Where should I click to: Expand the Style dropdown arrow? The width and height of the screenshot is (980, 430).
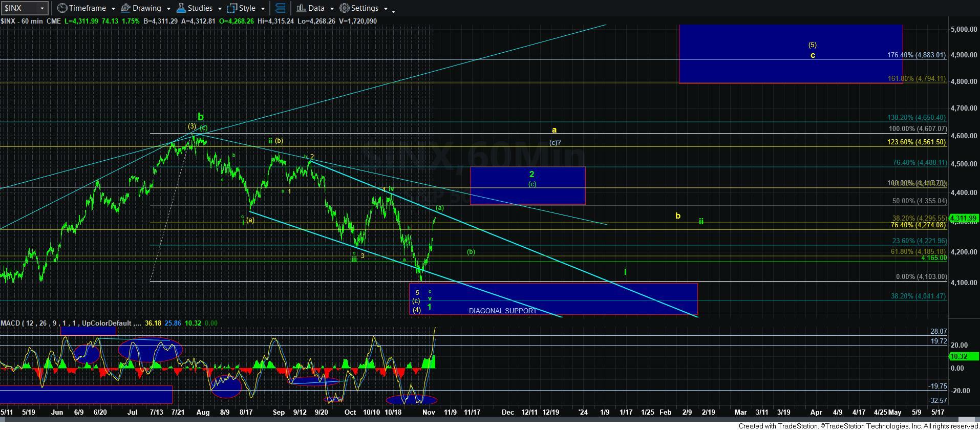click(x=263, y=9)
